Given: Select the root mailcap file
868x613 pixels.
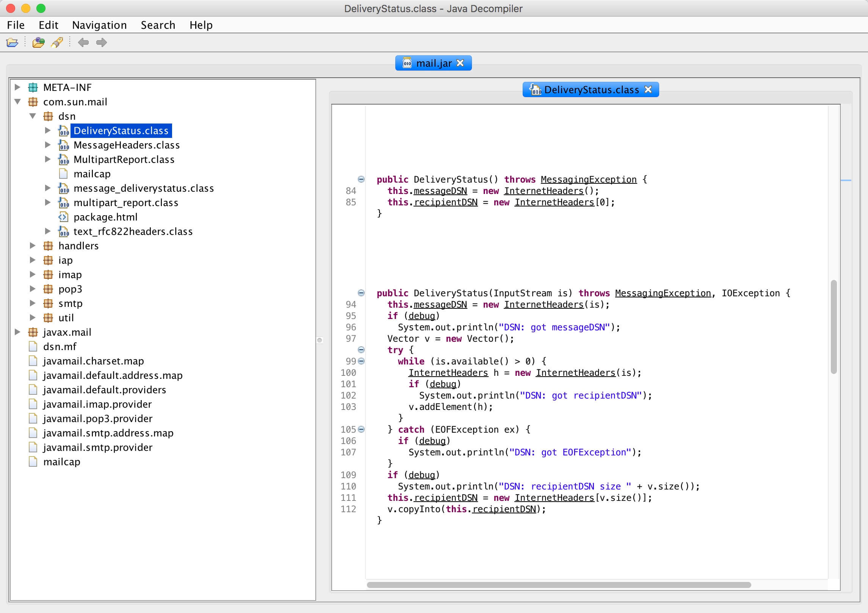Looking at the screenshot, I should [62, 462].
